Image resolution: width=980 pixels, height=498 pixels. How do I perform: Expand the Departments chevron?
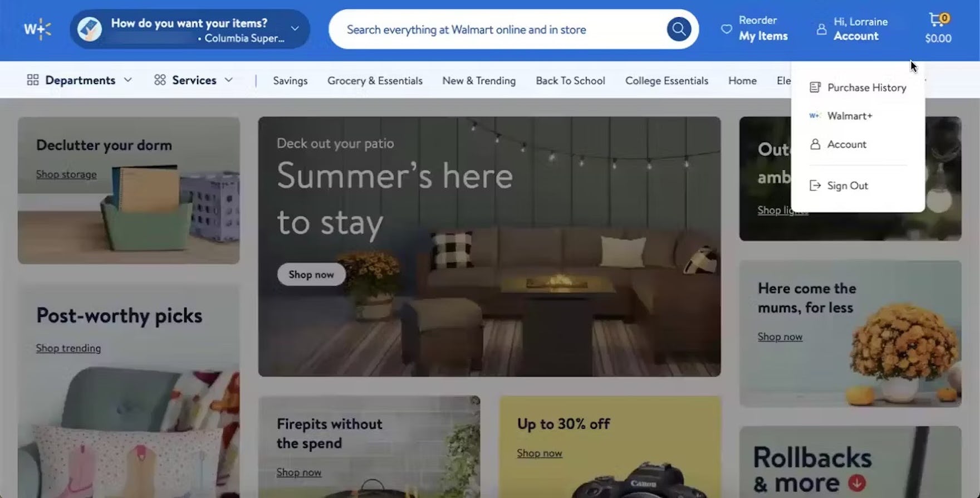128,80
